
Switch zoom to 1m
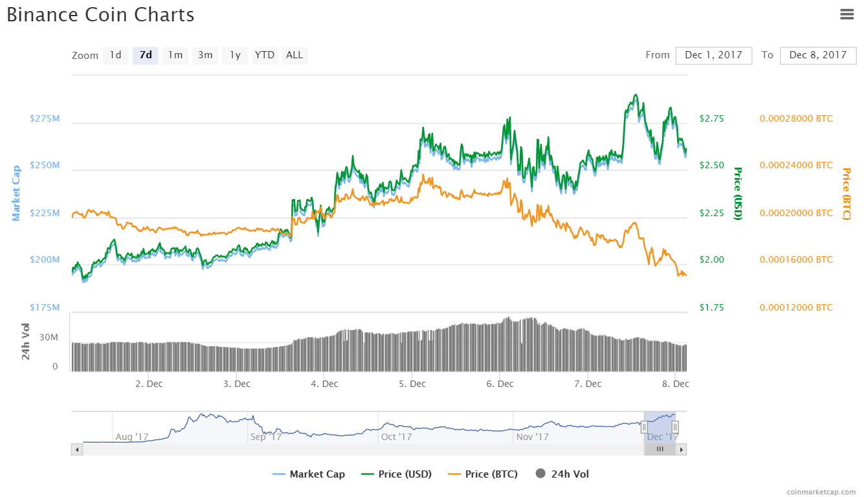pyautogui.click(x=175, y=56)
